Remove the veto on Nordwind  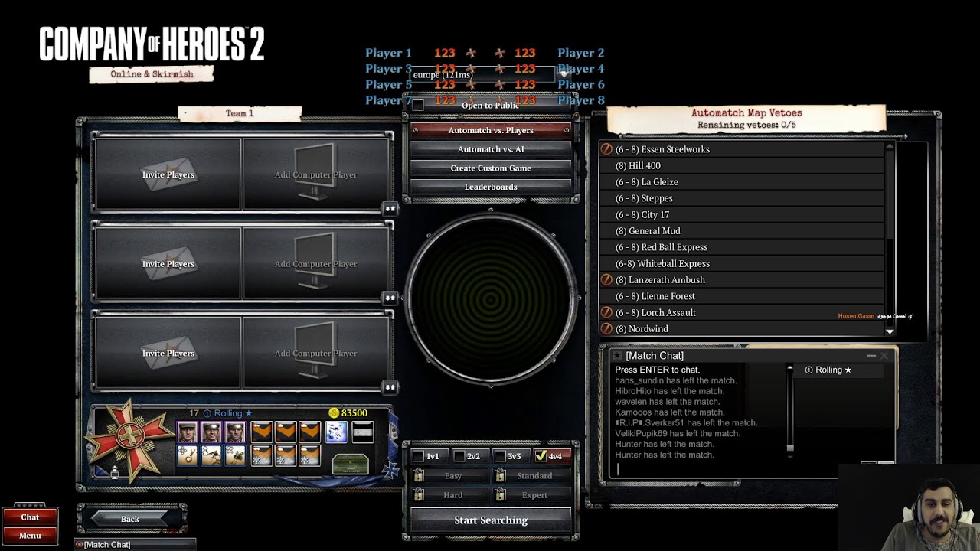point(606,329)
